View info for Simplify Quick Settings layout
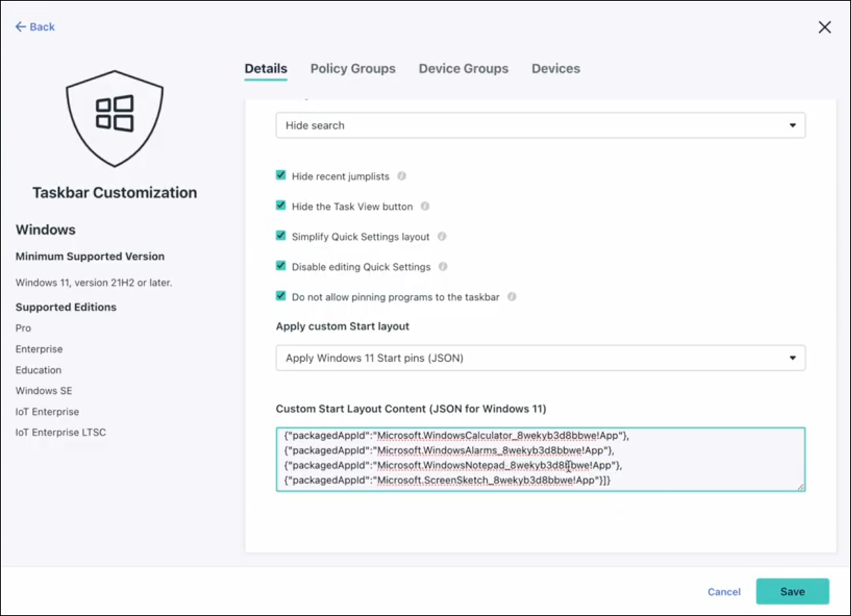 coord(442,236)
